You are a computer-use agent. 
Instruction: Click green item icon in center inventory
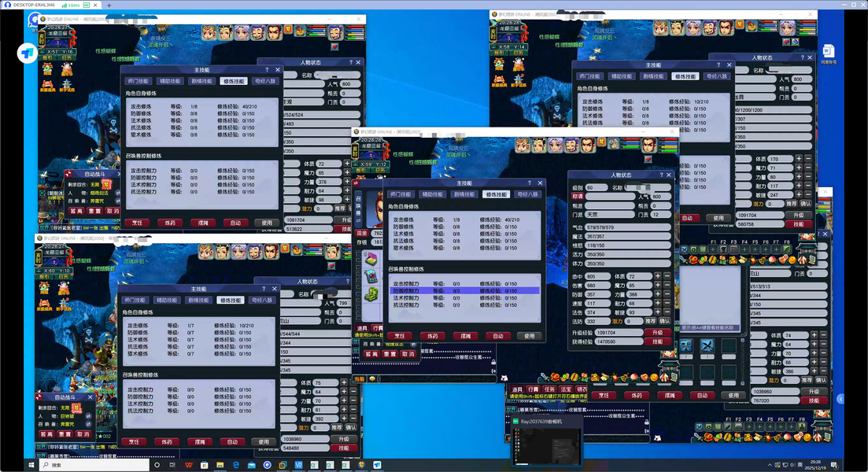click(371, 293)
